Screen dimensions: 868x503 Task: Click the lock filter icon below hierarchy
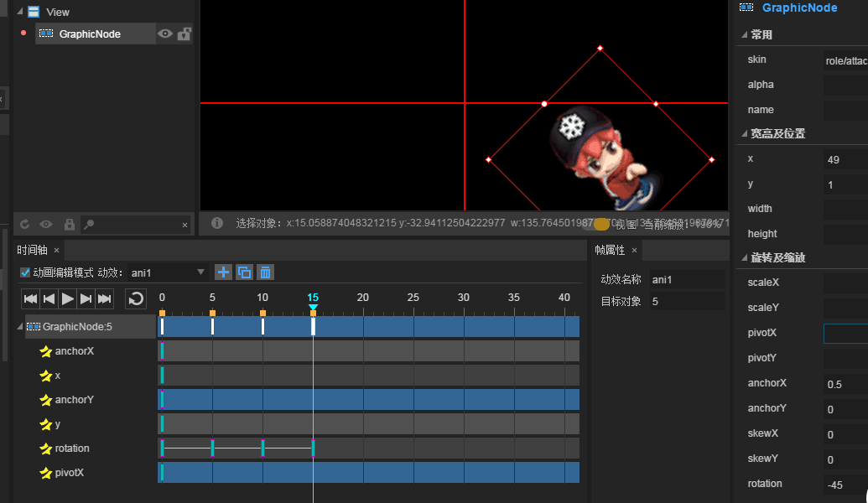(x=70, y=224)
